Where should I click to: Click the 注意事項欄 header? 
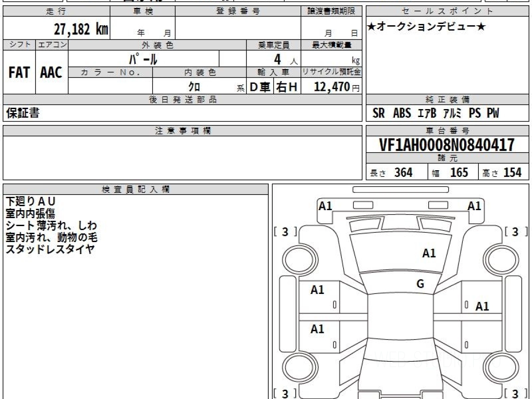click(x=182, y=131)
